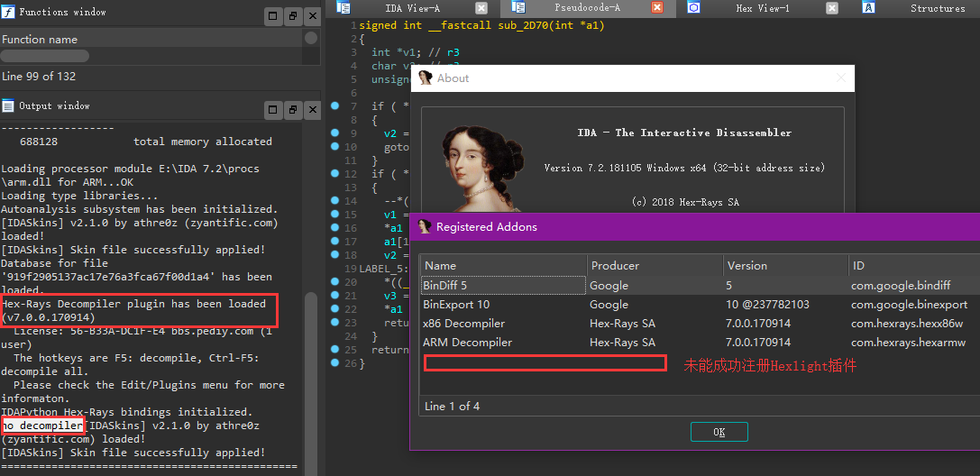The image size is (980, 476).
Task: Click the IDA View-A tab icon
Action: point(343,7)
